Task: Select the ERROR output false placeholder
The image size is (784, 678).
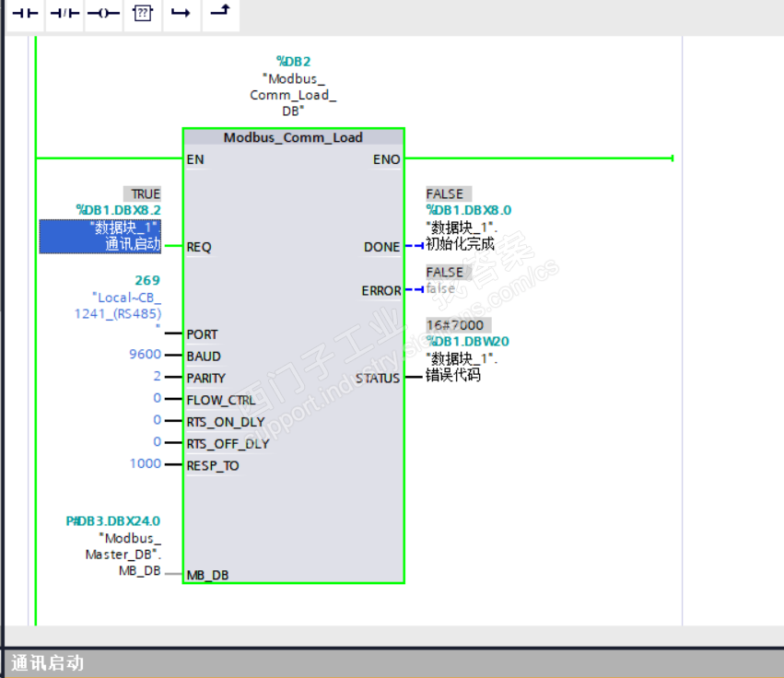Action: click(x=440, y=288)
